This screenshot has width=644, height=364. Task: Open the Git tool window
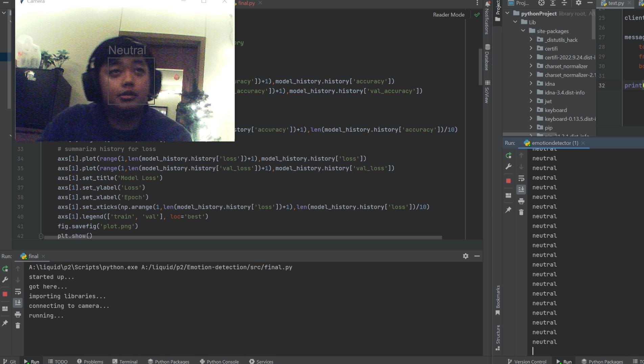click(x=9, y=361)
